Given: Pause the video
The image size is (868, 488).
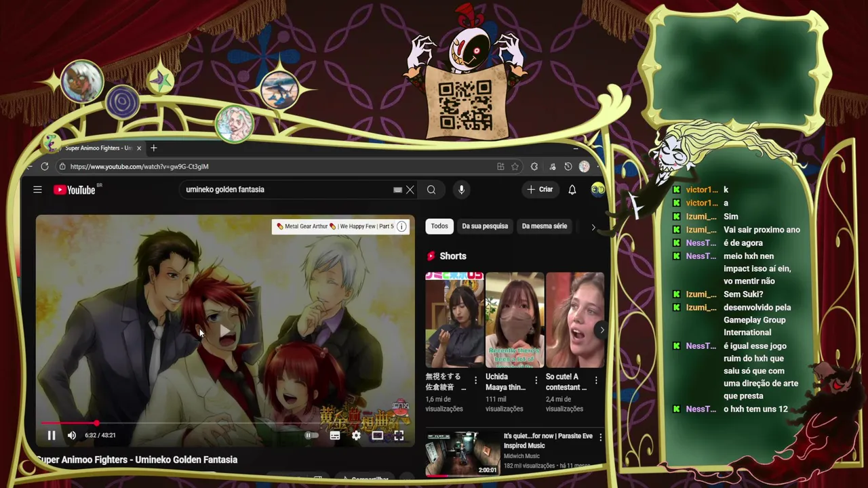Looking at the screenshot, I should click(x=51, y=435).
